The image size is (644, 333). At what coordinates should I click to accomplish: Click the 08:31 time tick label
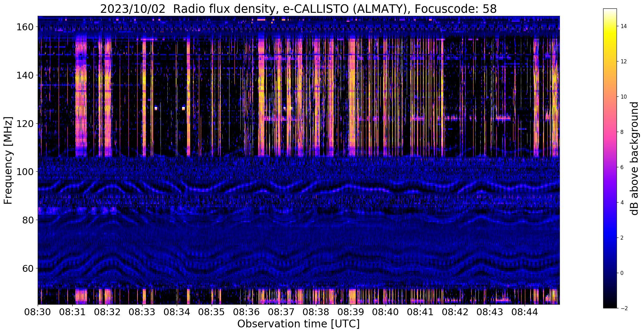(73, 312)
